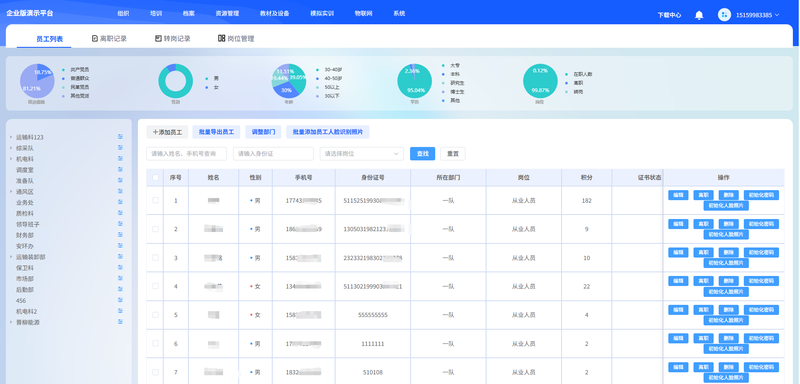This screenshot has width=800, height=384.
Task: Click the user avatar icon
Action: 724,15
